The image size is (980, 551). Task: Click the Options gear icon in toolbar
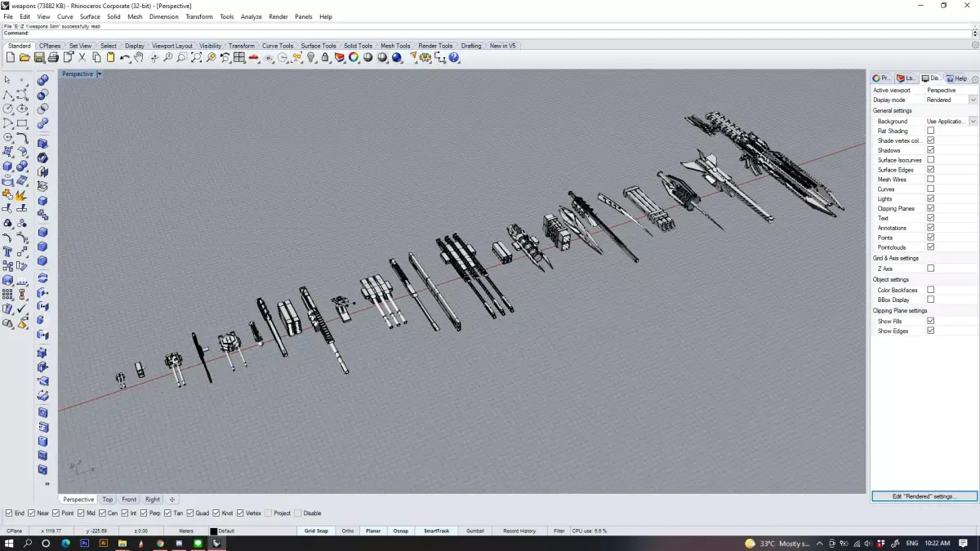tap(426, 58)
